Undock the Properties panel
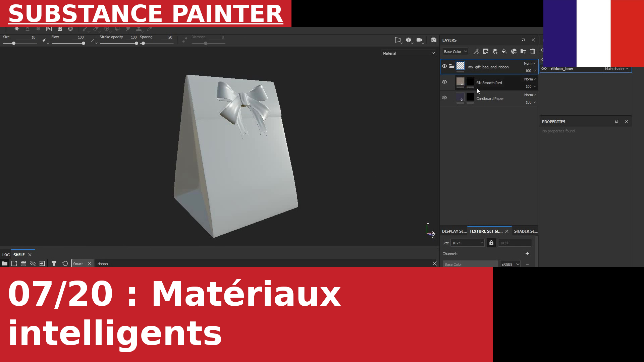The width and height of the screenshot is (644, 362). point(616,121)
